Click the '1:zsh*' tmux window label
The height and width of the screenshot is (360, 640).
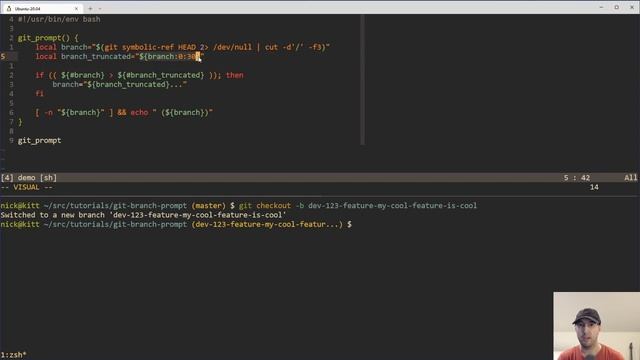(x=13, y=355)
